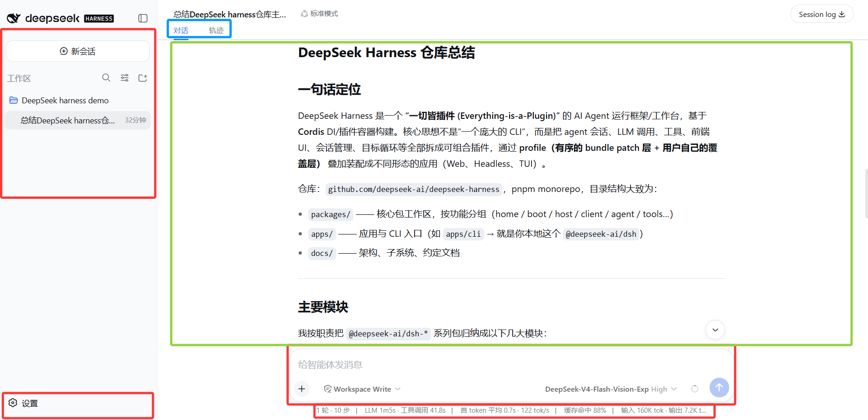Open the Workspace Write permission dropdown
This screenshot has width=868, height=420.
tap(362, 389)
